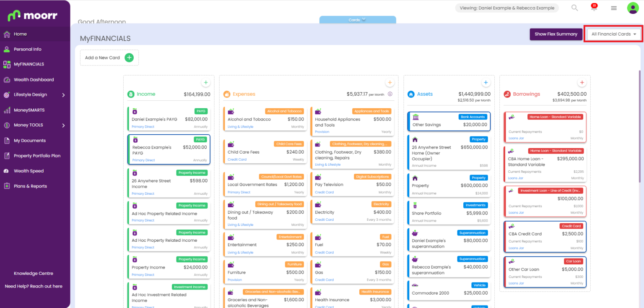Open the CBA Credit Card borrowing card
644x308 pixels.
pyautogui.click(x=545, y=237)
